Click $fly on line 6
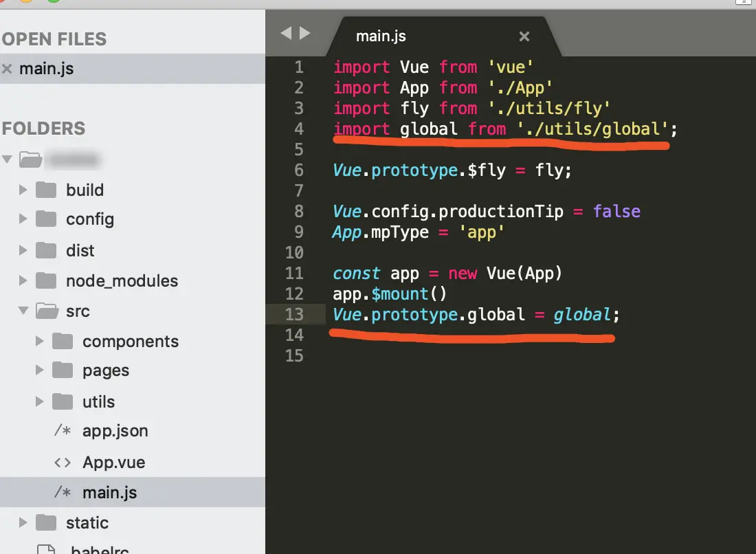This screenshot has width=756, height=554. (487, 170)
